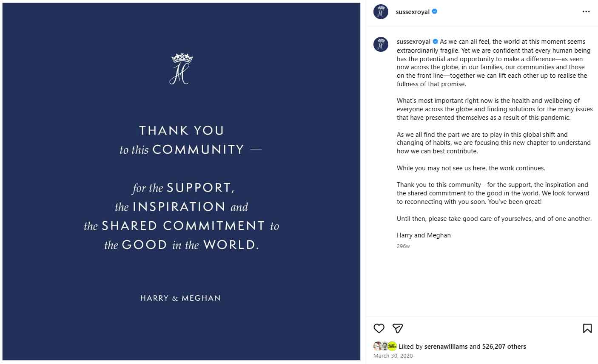The height and width of the screenshot is (364, 598).
Task: Click the first liker avatar thumbnail
Action: (x=377, y=346)
